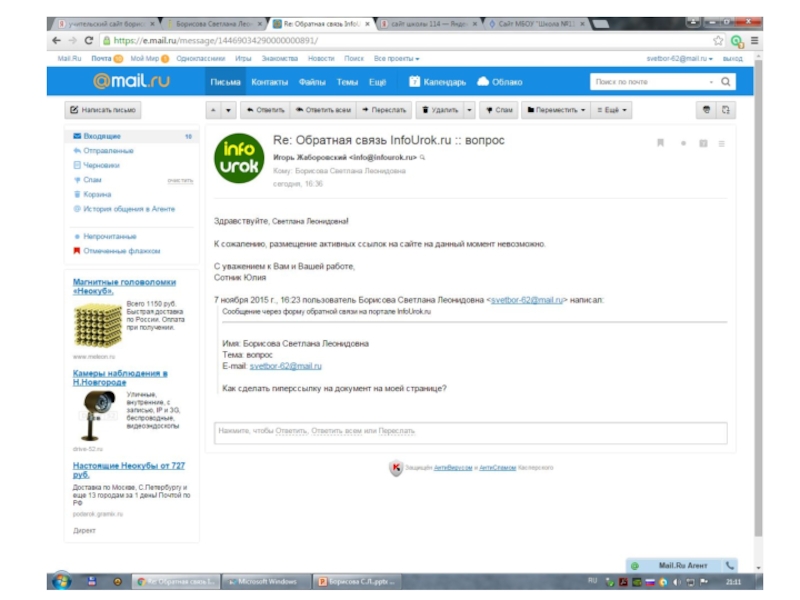Open Chrome menu hamburger icon
Viewport: 800px width, 600px height.
tap(755, 40)
